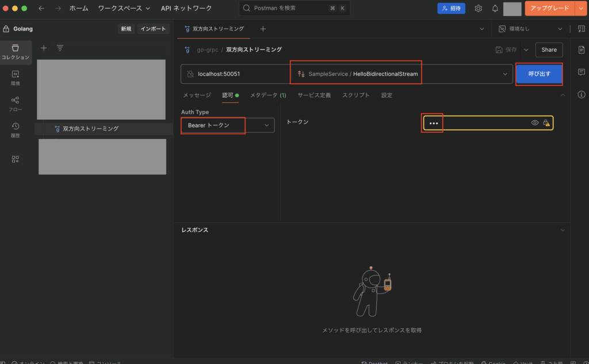
Task: Open the ワークスペース dropdown
Action: (124, 8)
